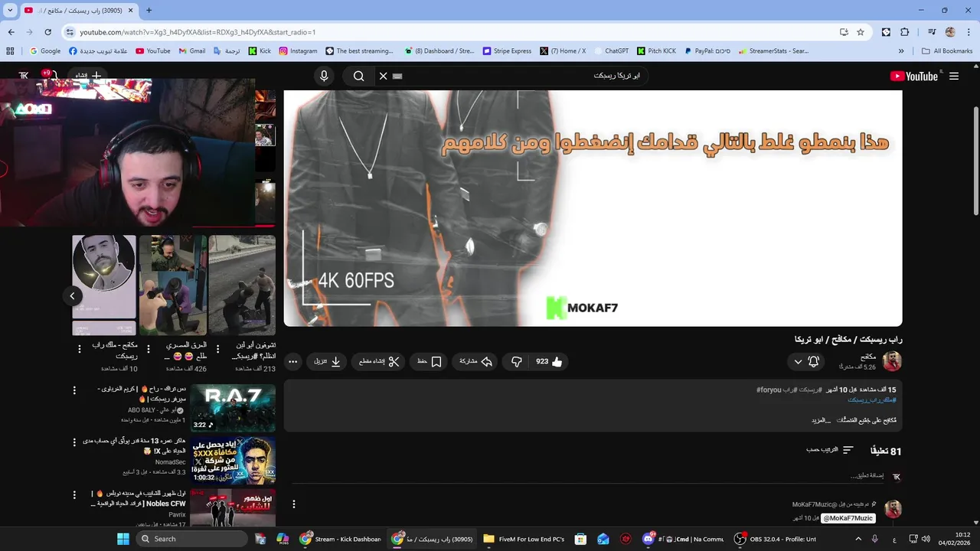
Task: Save the video to a playlist
Action: click(x=430, y=361)
